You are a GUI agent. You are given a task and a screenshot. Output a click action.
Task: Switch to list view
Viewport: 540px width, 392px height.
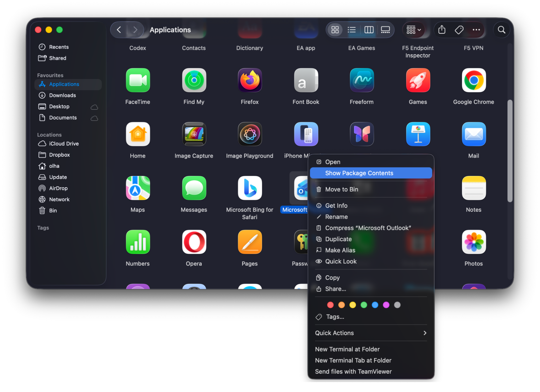[351, 30]
